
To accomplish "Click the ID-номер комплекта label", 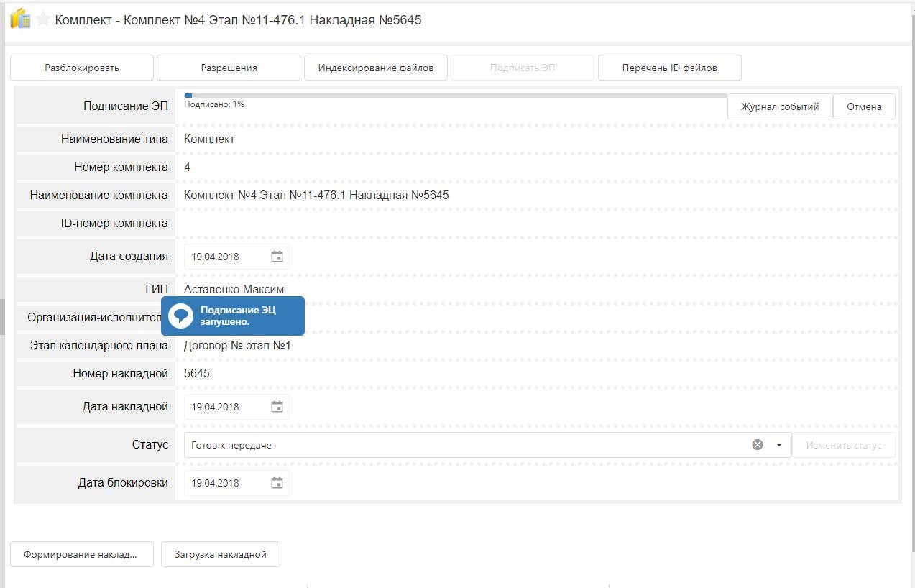I will click(114, 223).
